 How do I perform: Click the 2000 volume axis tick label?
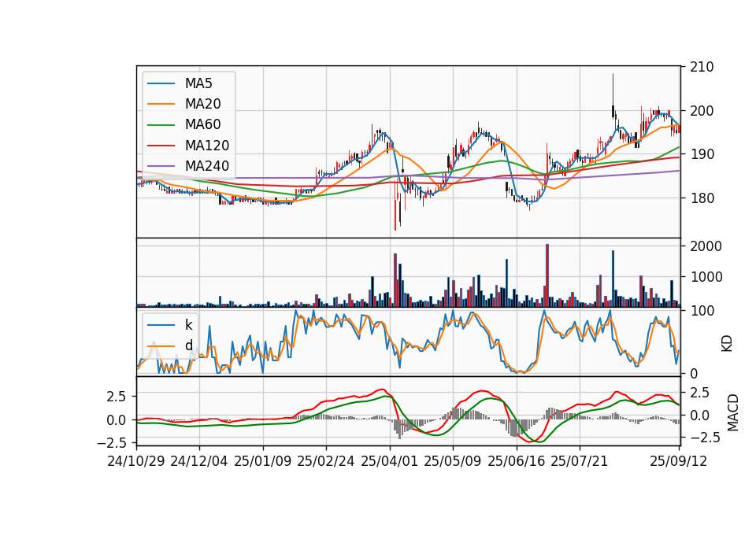click(x=706, y=246)
